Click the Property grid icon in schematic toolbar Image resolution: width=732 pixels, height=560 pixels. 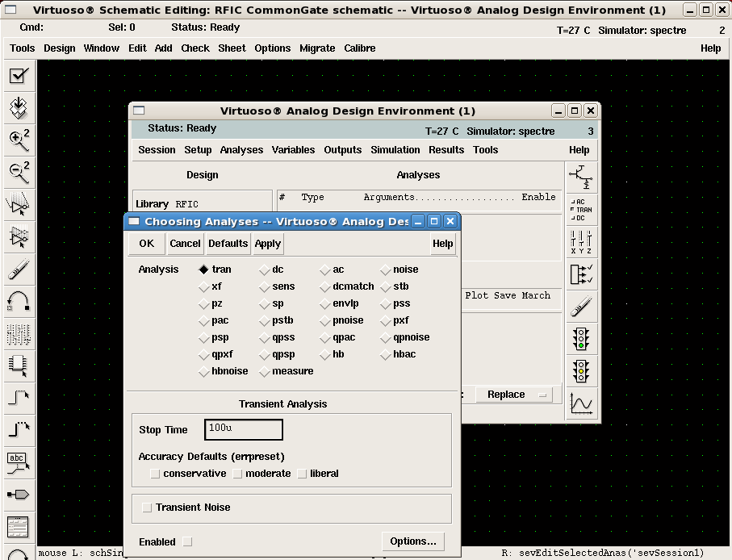click(x=19, y=334)
